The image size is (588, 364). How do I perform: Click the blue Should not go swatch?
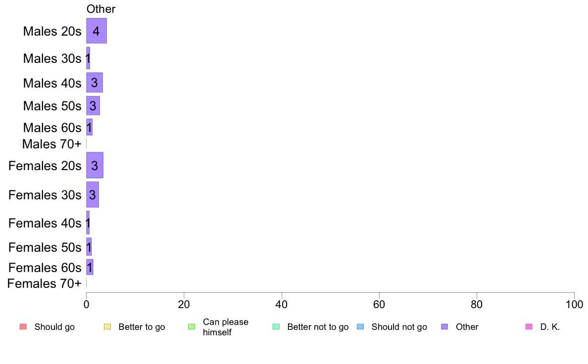coord(360,326)
